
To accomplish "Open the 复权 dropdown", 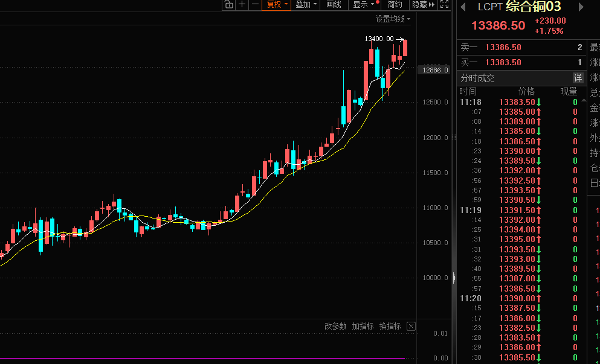I will pyautogui.click(x=277, y=5).
